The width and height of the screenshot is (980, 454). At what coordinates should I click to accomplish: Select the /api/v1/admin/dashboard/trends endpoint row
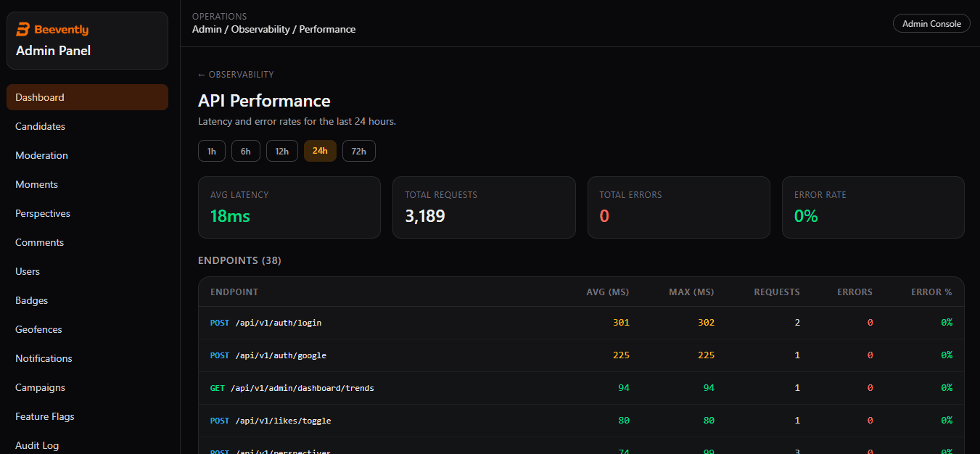[x=581, y=388]
